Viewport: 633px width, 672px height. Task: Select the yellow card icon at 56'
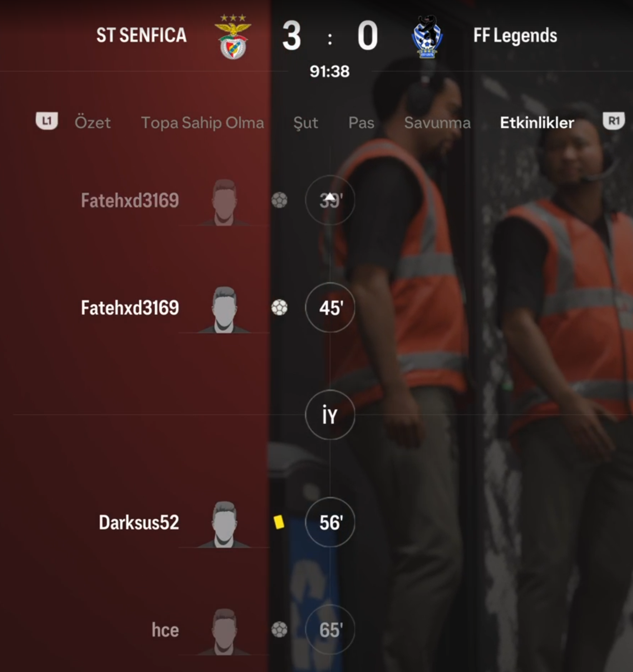tap(279, 522)
